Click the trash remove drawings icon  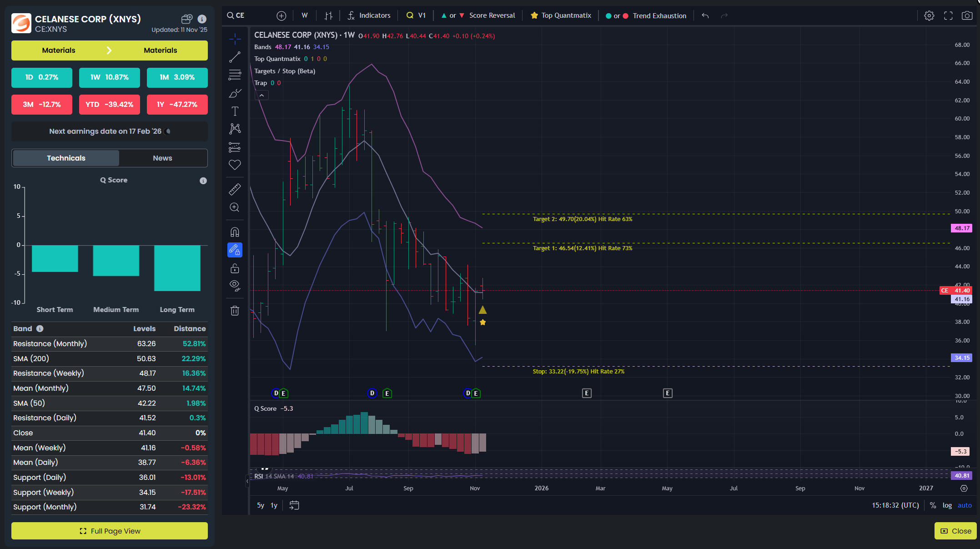(235, 311)
